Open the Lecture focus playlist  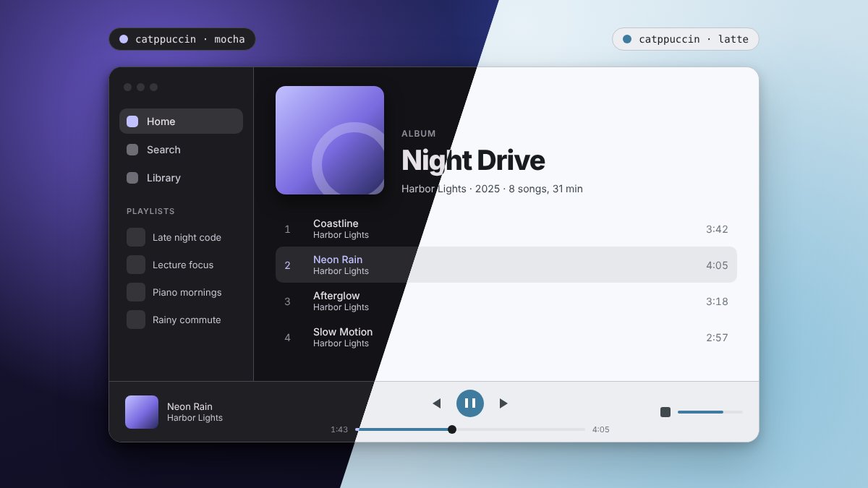(181, 265)
